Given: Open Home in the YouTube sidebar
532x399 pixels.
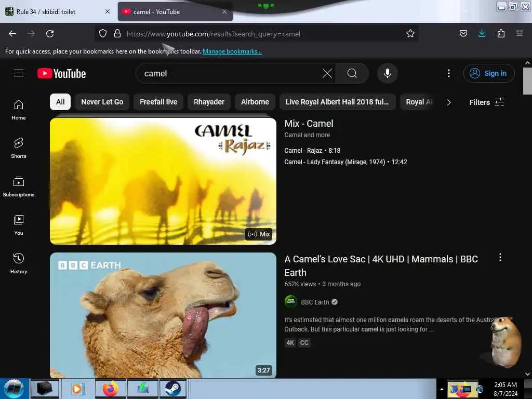Looking at the screenshot, I should (x=19, y=110).
